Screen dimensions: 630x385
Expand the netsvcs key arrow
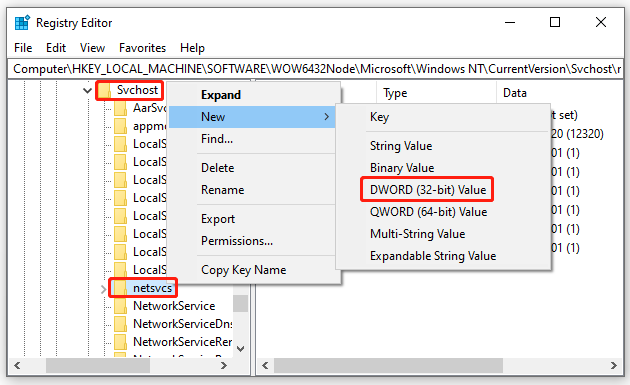(x=103, y=289)
